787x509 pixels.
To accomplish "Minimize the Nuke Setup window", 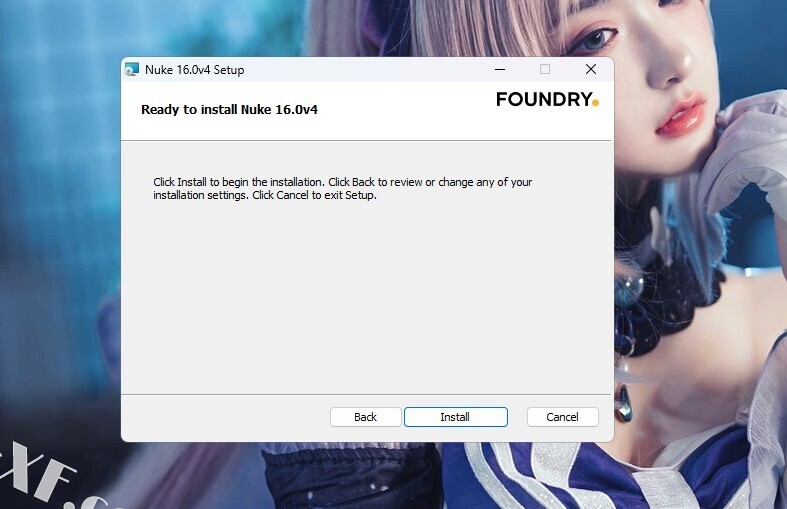I will 500,69.
